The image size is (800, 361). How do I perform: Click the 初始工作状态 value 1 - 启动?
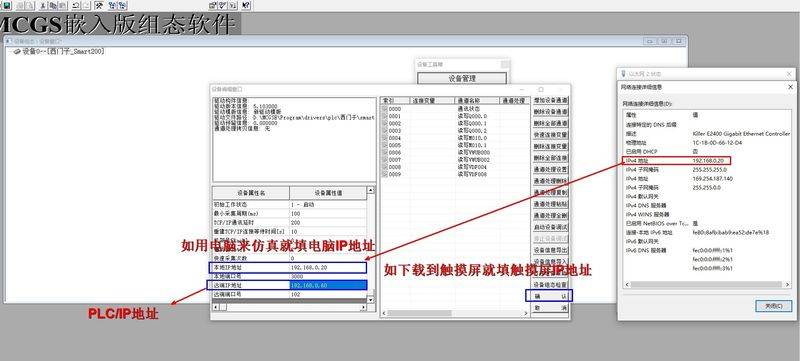point(328,204)
